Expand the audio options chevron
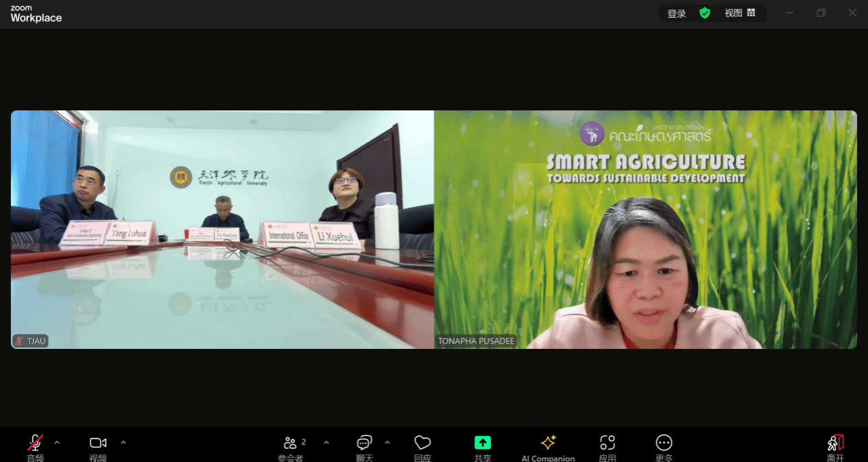 (57, 442)
